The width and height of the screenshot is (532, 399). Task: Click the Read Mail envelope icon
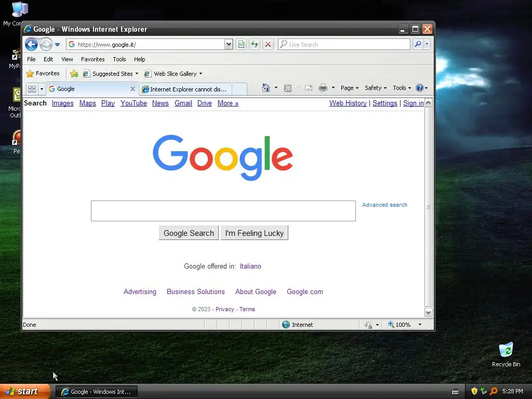click(309, 88)
